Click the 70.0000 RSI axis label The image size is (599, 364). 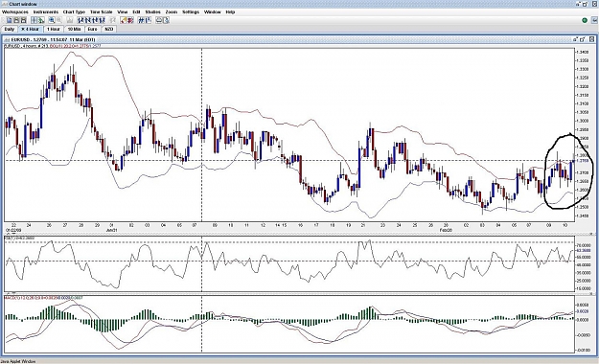pos(584,245)
